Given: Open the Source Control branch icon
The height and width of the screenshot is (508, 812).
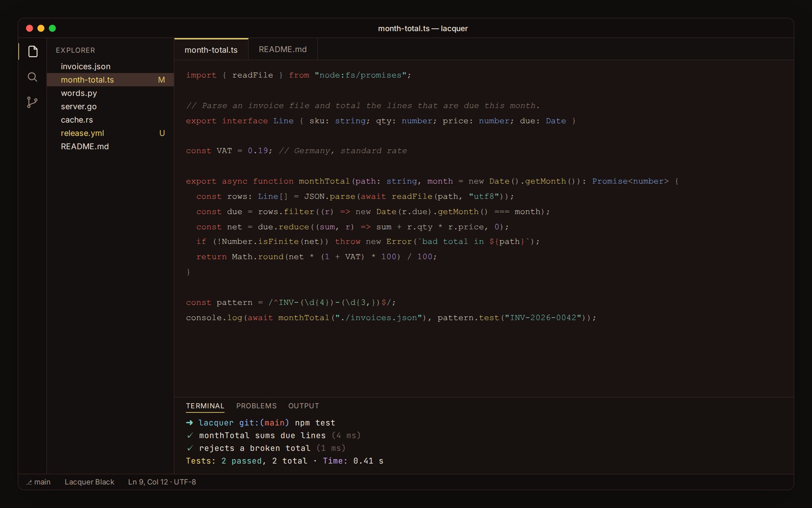Looking at the screenshot, I should (x=32, y=102).
